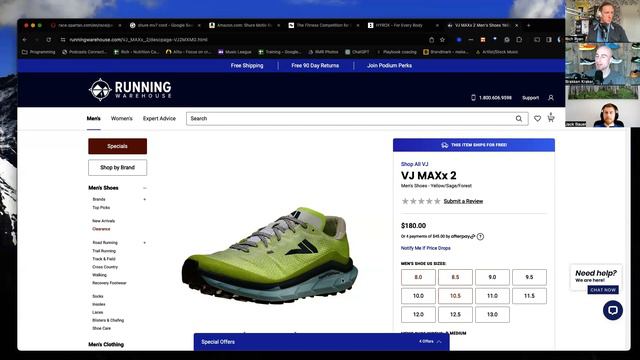Image resolution: width=640 pixels, height=360 pixels.
Task: Select shoe size 11.0
Action: click(x=492, y=296)
